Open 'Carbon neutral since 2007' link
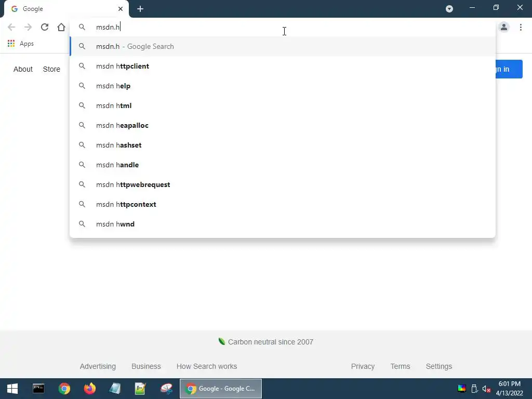532x399 pixels. pyautogui.click(x=266, y=342)
